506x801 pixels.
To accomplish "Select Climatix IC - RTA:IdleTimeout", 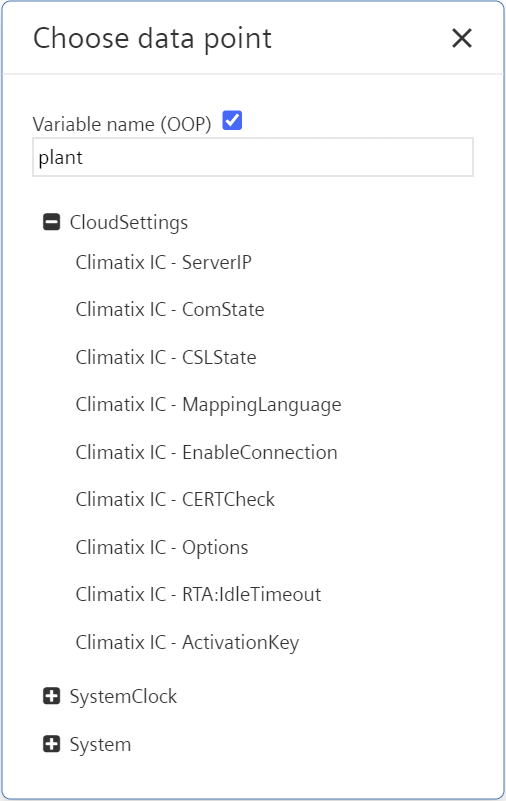I will coord(198,595).
